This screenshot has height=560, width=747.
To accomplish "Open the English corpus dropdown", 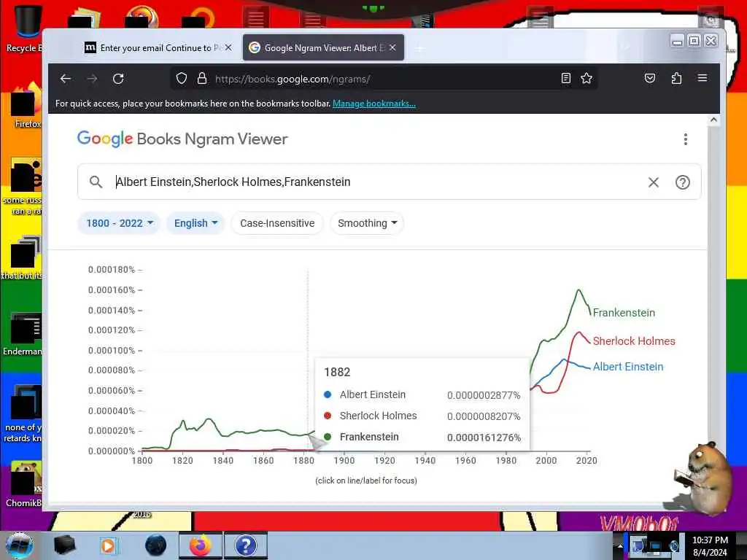I will 196,223.
